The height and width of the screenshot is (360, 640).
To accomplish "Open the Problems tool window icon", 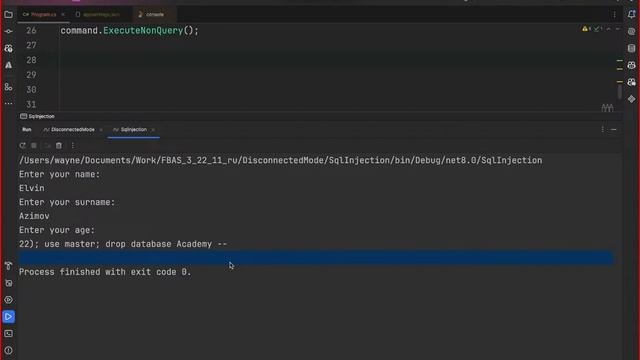I will tap(8, 351).
